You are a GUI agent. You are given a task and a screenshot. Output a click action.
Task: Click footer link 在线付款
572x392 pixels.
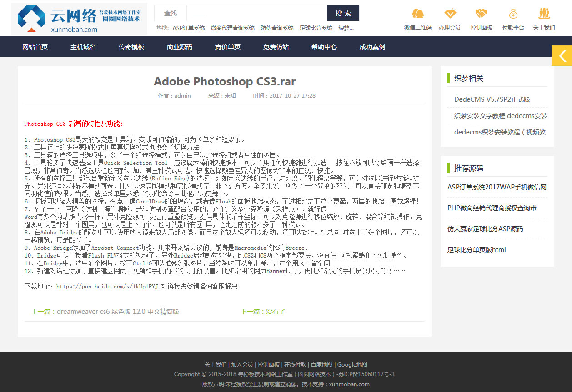pos(295,364)
